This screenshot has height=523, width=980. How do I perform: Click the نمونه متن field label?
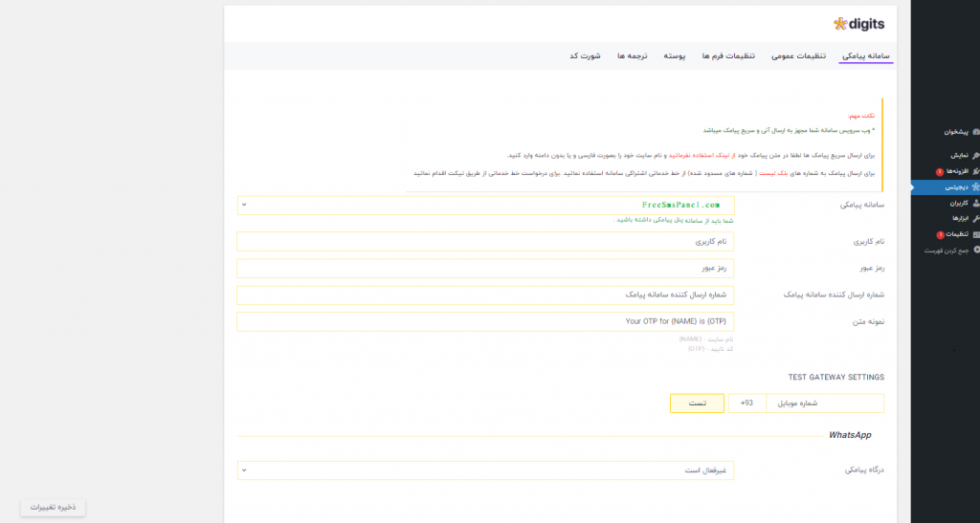869,322
